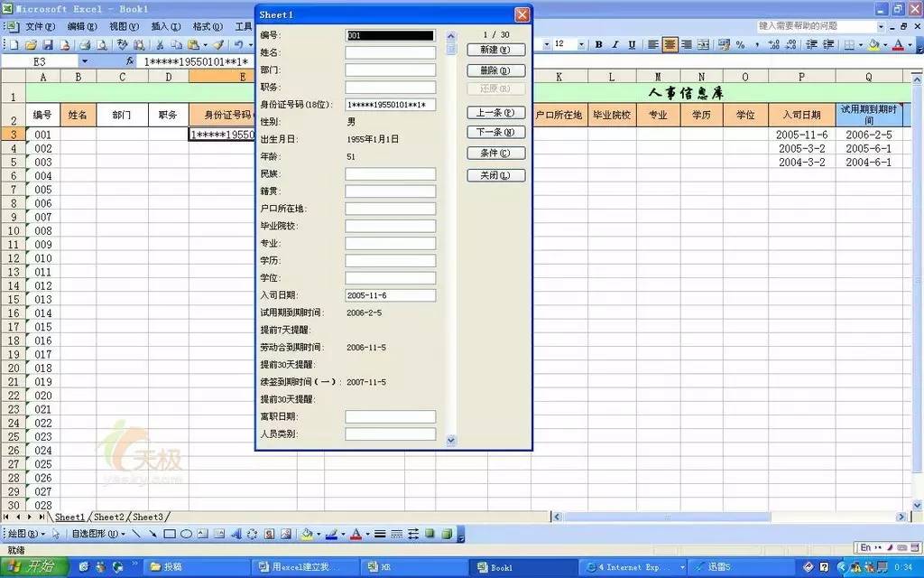Toggle Italic formatting
This screenshot has height=578, width=924.
click(615, 43)
